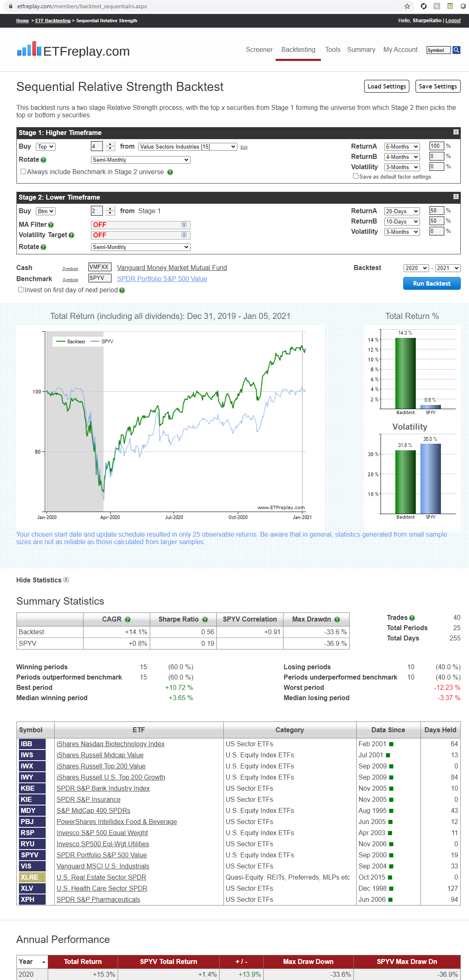
Task: Open the Backtesting tab
Action: click(x=298, y=50)
